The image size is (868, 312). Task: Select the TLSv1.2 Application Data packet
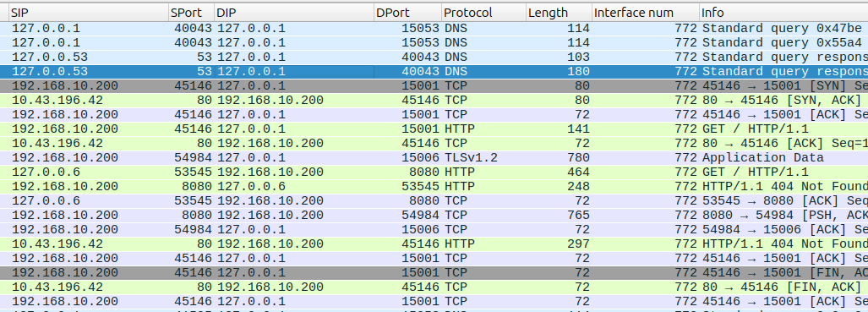point(434,158)
